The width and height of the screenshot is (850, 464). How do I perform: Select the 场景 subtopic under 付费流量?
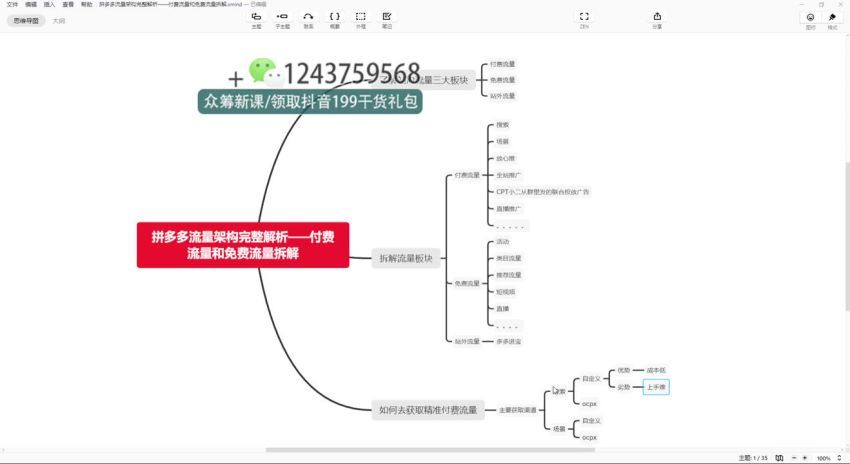(503, 141)
